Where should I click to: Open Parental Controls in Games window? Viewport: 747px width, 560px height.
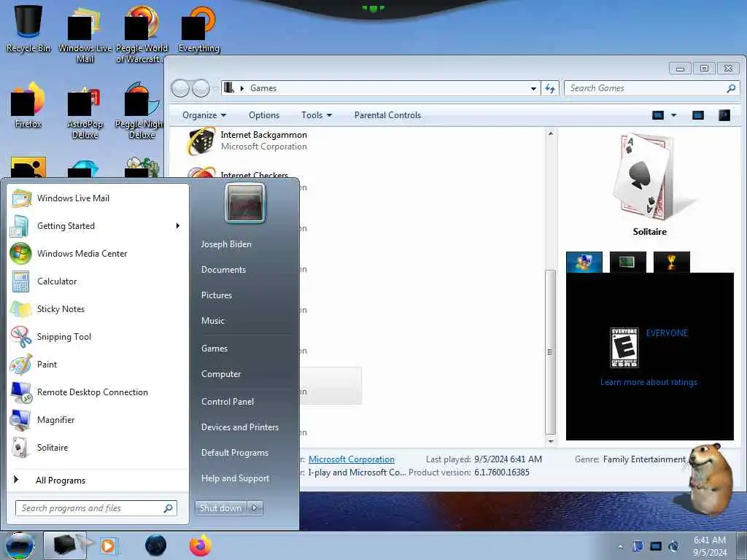pyautogui.click(x=387, y=115)
